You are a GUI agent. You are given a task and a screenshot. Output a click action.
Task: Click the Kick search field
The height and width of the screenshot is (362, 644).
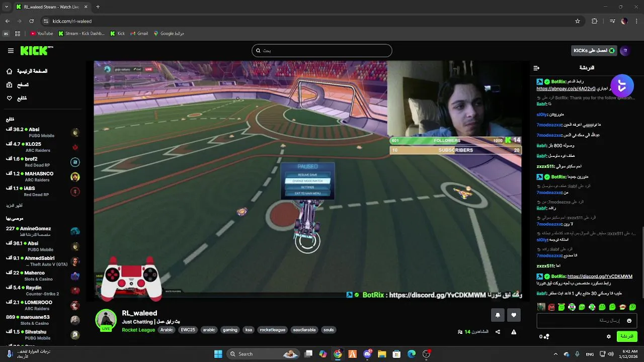[322, 50]
